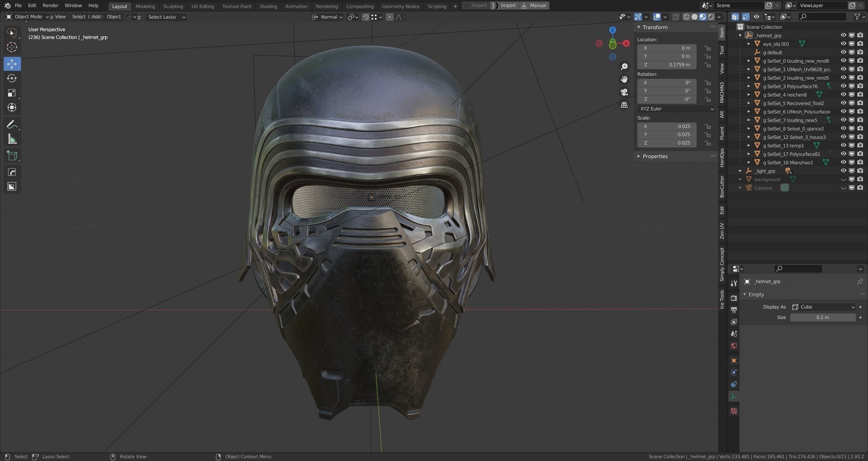Viewport: 868px width, 461px height.
Task: Activate the 3D Cursor tool
Action: 12,47
